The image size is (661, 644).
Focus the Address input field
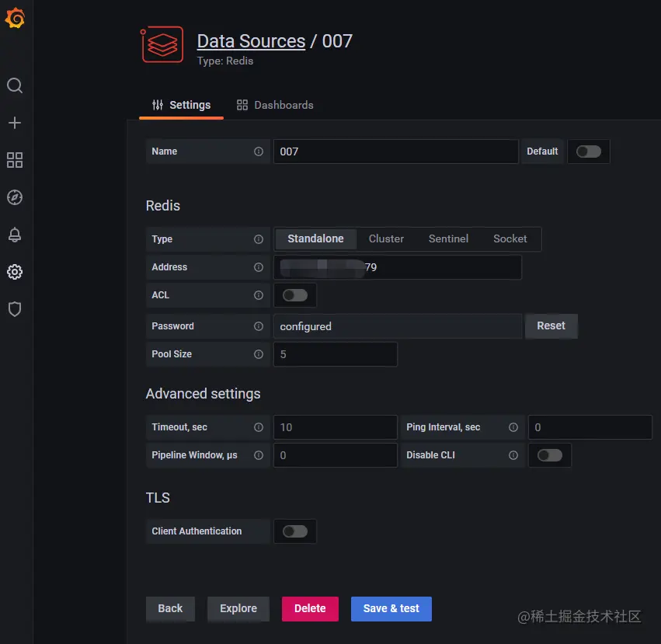[x=398, y=267]
